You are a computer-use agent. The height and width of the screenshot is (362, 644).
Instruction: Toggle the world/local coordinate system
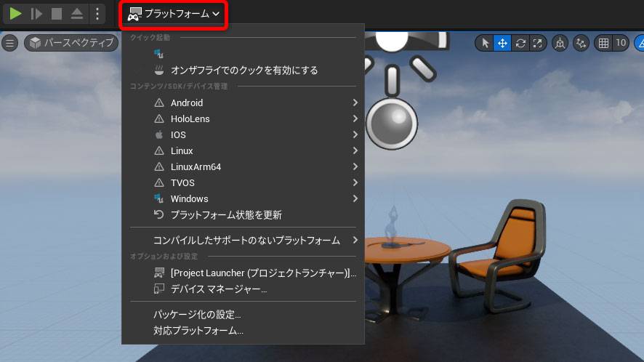[560, 43]
